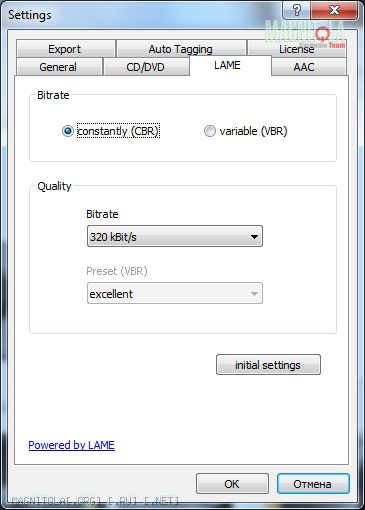The image size is (365, 510).
Task: Open the Powered by LAME link
Action: [x=72, y=445]
